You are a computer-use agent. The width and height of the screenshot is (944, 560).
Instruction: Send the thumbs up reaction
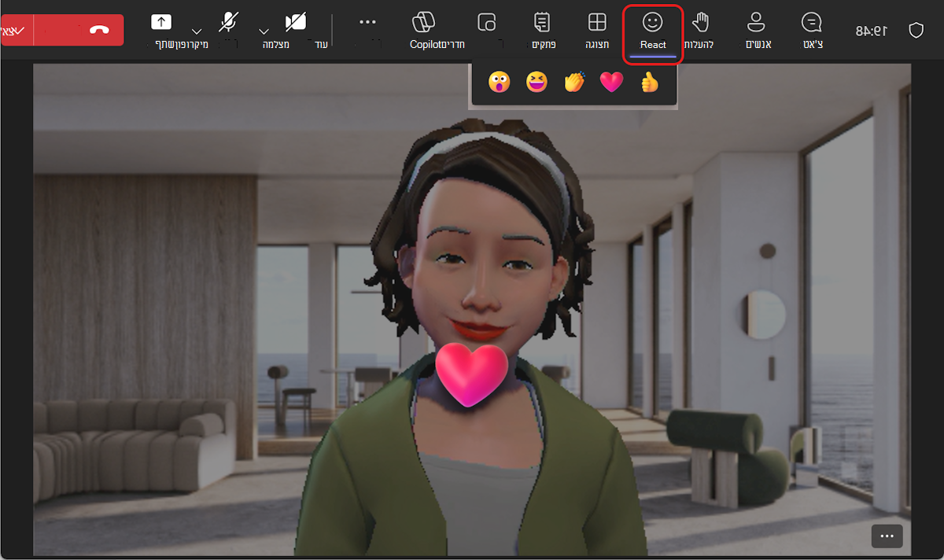pyautogui.click(x=649, y=82)
